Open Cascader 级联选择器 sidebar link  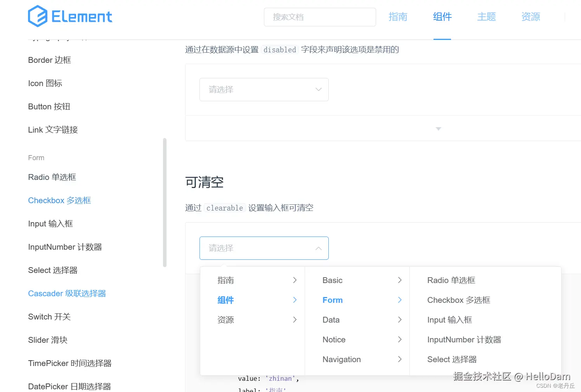[67, 294]
